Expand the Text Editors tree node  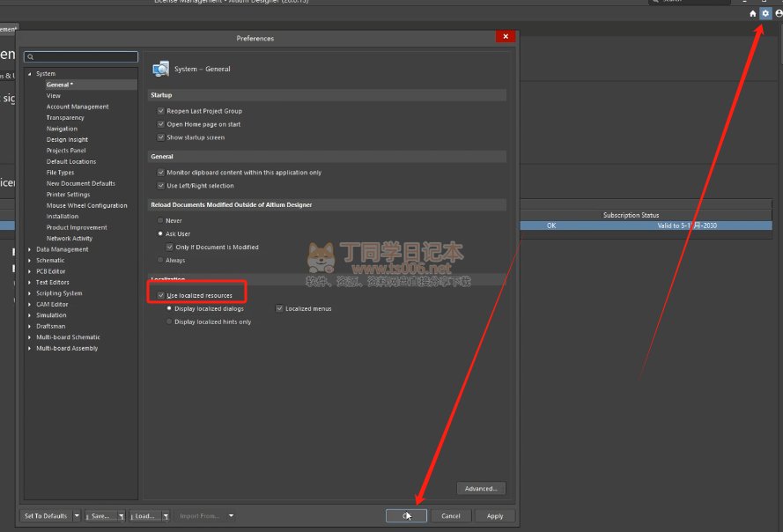29,282
